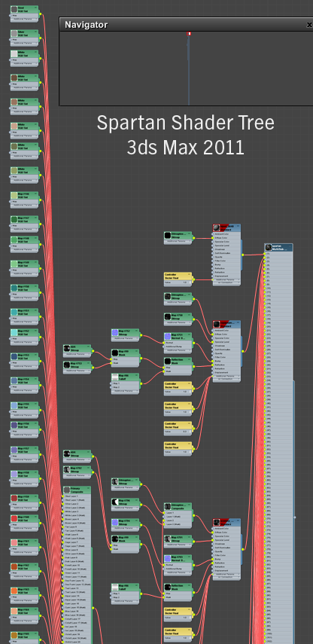Click the dark green RGB Tint swatch
313x644 pixels.
14,219
